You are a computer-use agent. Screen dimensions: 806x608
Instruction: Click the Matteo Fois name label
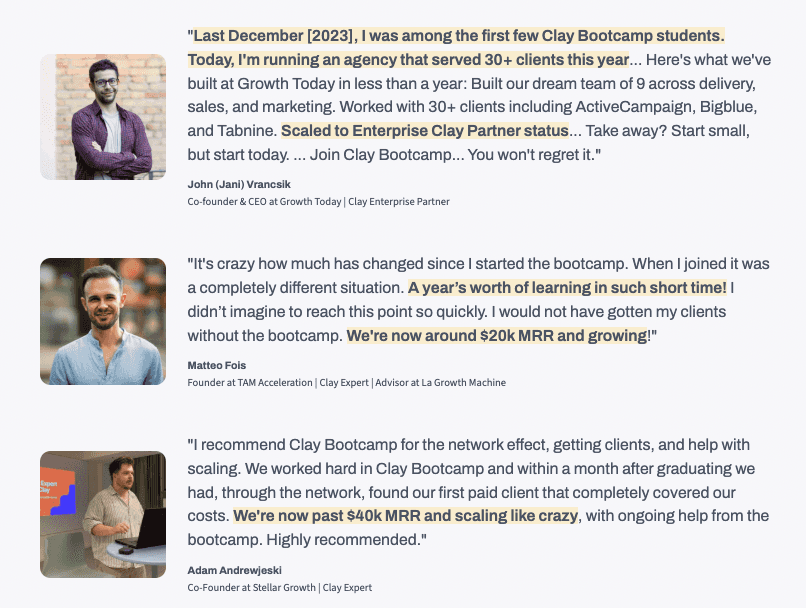click(215, 366)
